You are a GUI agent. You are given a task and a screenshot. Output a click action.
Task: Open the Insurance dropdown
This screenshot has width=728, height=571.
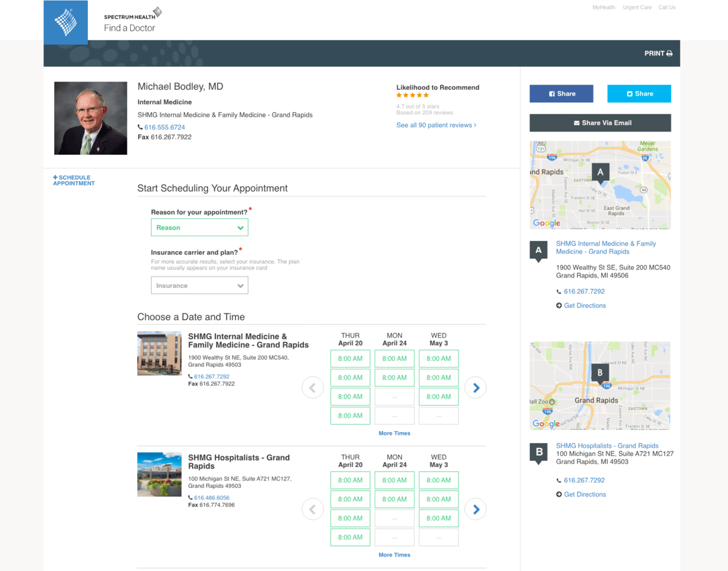click(199, 285)
